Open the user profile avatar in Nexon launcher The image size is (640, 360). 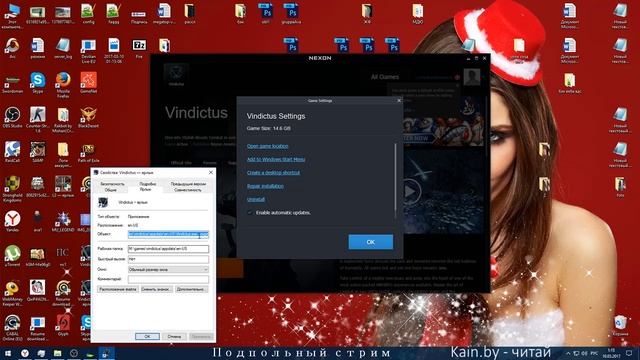point(472,77)
